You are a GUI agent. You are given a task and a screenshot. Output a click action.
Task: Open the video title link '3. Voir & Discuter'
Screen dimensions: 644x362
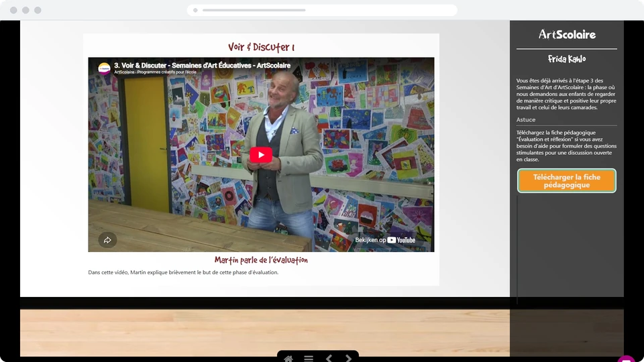tap(202, 65)
